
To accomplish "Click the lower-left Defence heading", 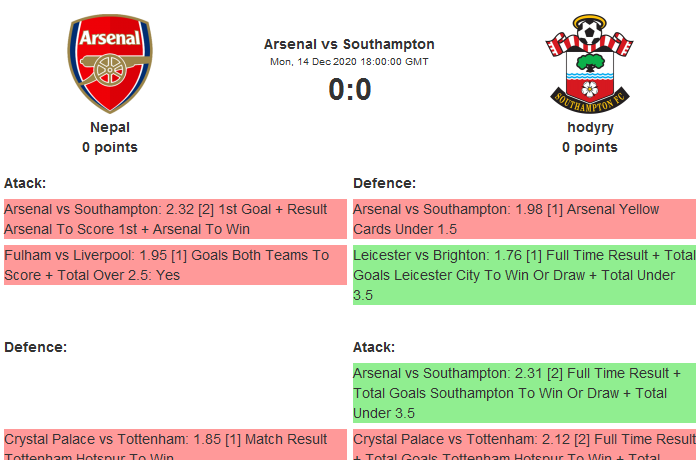I will [x=35, y=347].
